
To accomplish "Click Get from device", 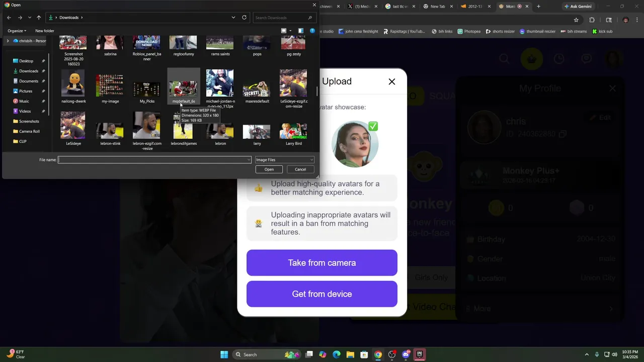I will 322,294.
